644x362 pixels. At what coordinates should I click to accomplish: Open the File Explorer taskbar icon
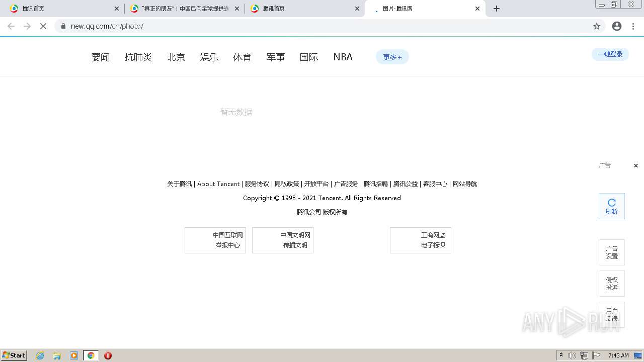(57, 355)
